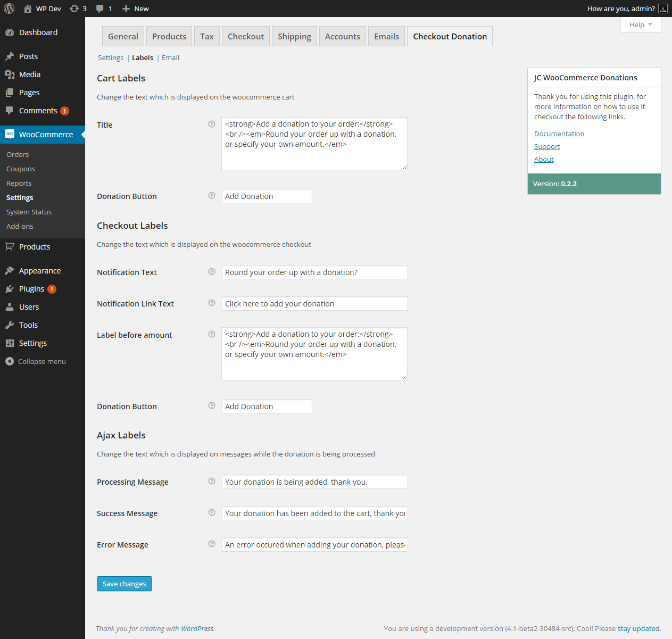Click help icon beside Success Message
The image size is (672, 639).
[212, 512]
